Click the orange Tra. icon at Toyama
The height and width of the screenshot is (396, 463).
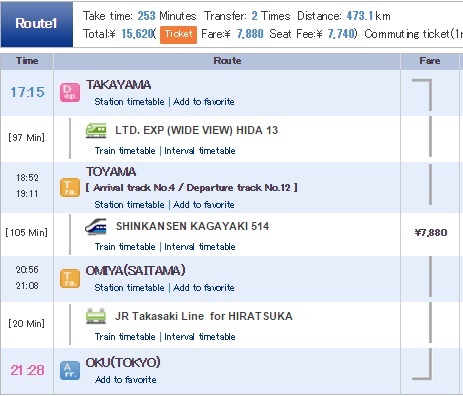coord(70,188)
